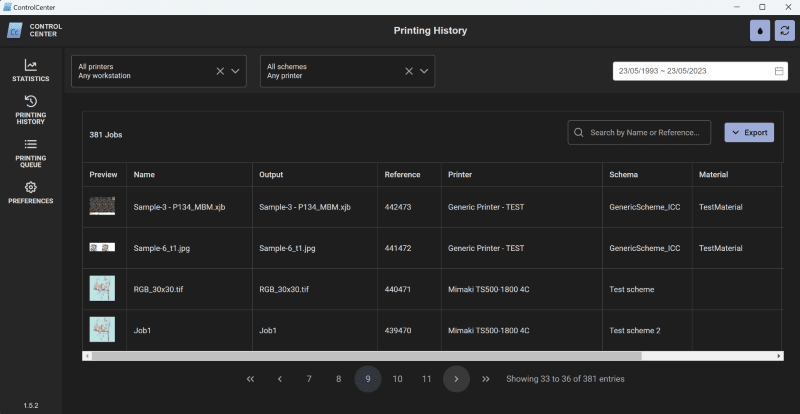Expand the All schemes dropdown
Viewport: 800px width, 414px height.
point(425,71)
